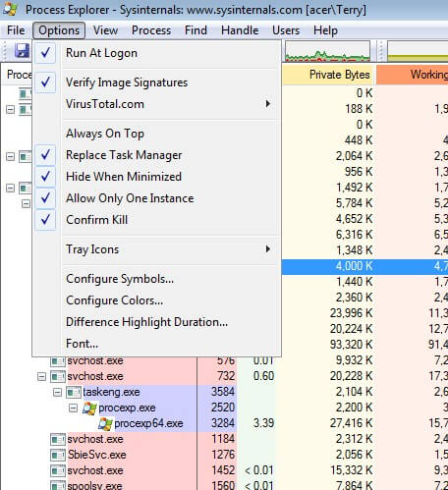Viewport: 448px width, 490px height.
Task: Click the yellow memory usage graph
Action: pyautogui.click(x=418, y=51)
